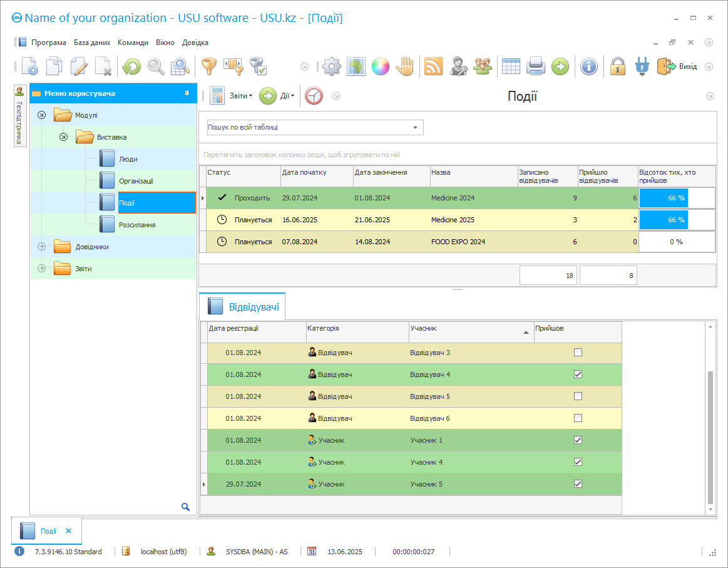
Task: Expand the Звіти folder in user menu
Action: click(41, 269)
